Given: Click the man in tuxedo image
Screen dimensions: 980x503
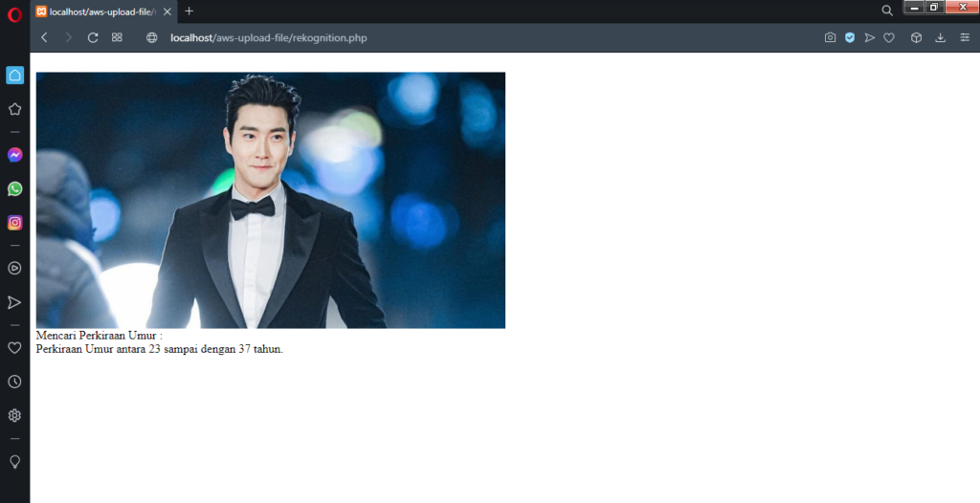Looking at the screenshot, I should 271,200.
